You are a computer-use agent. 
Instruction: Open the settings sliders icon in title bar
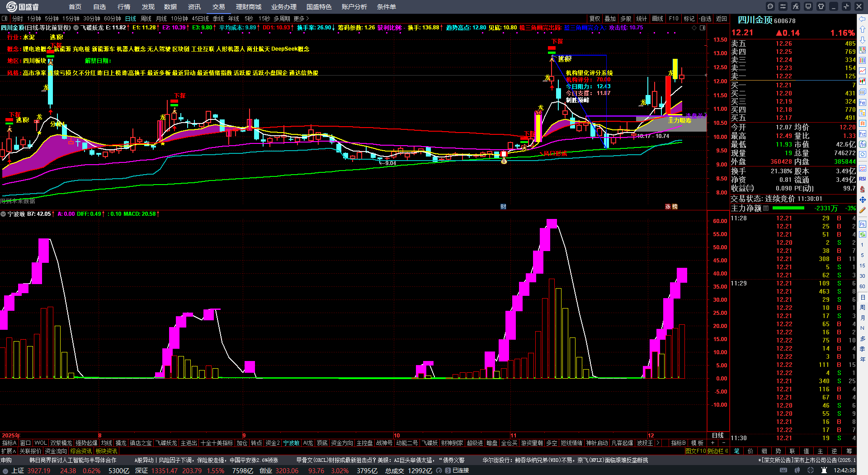[x=783, y=6]
